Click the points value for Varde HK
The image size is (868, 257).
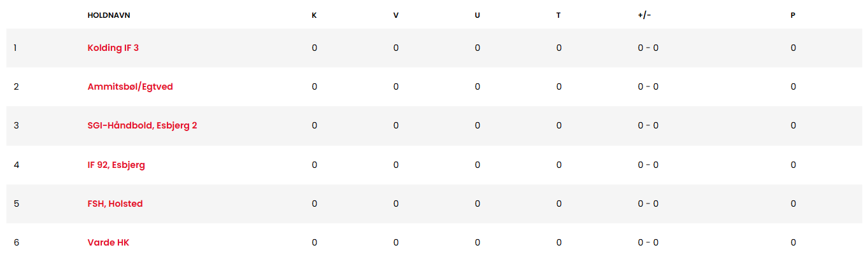[x=793, y=242]
